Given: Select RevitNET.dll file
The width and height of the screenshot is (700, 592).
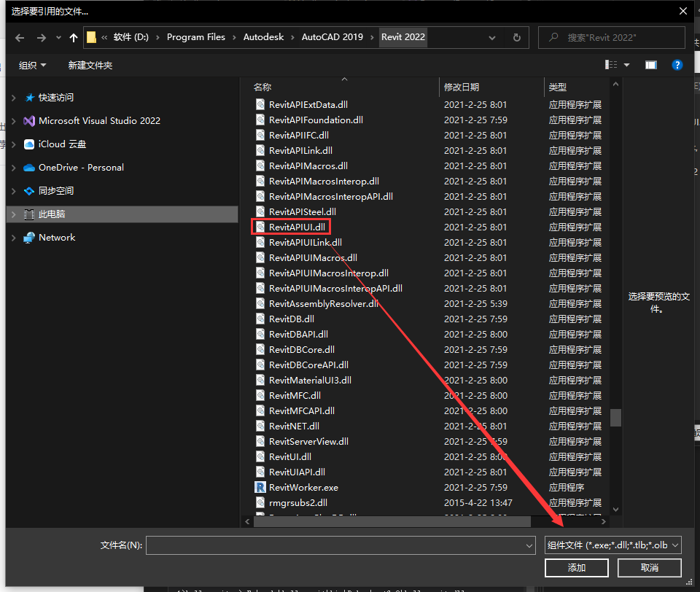Looking at the screenshot, I should click(x=294, y=427).
